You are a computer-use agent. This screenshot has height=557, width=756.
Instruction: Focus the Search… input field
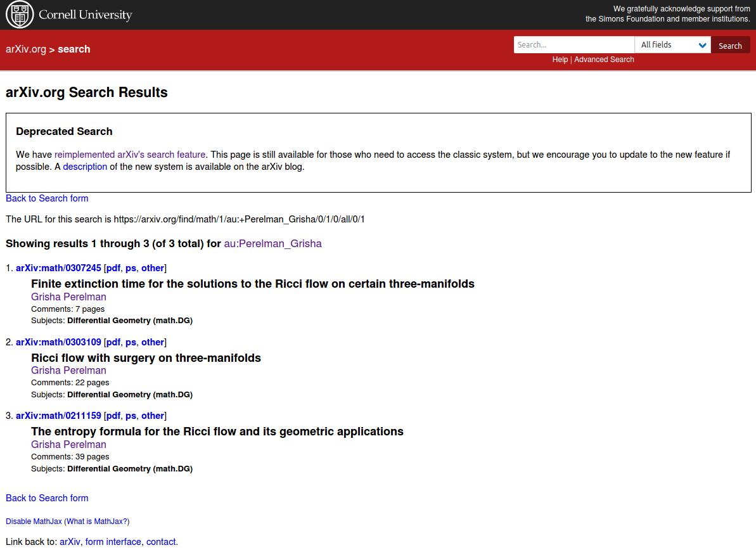pos(573,45)
